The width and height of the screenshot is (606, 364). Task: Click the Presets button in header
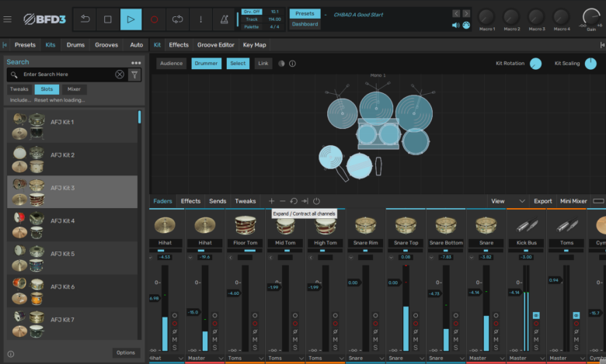point(305,13)
